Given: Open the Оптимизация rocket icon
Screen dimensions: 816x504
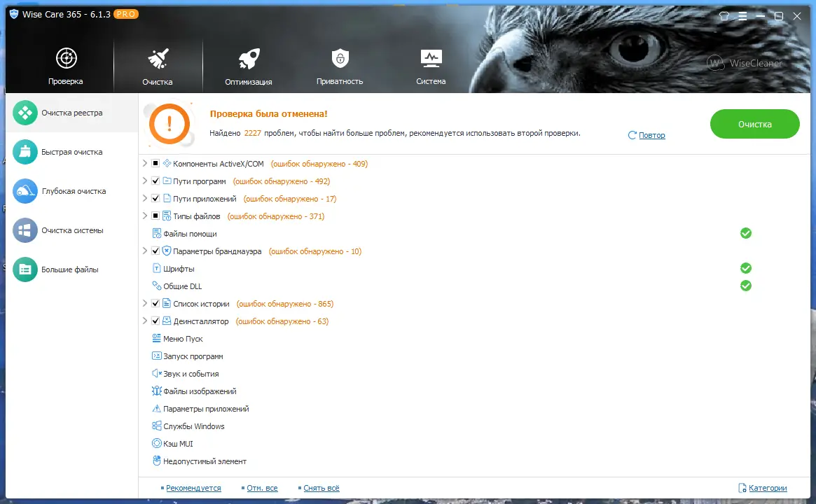Looking at the screenshot, I should (x=249, y=59).
